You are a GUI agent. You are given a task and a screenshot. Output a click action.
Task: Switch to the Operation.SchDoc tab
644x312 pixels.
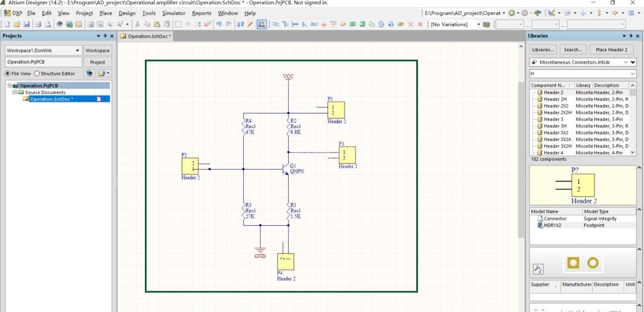146,36
